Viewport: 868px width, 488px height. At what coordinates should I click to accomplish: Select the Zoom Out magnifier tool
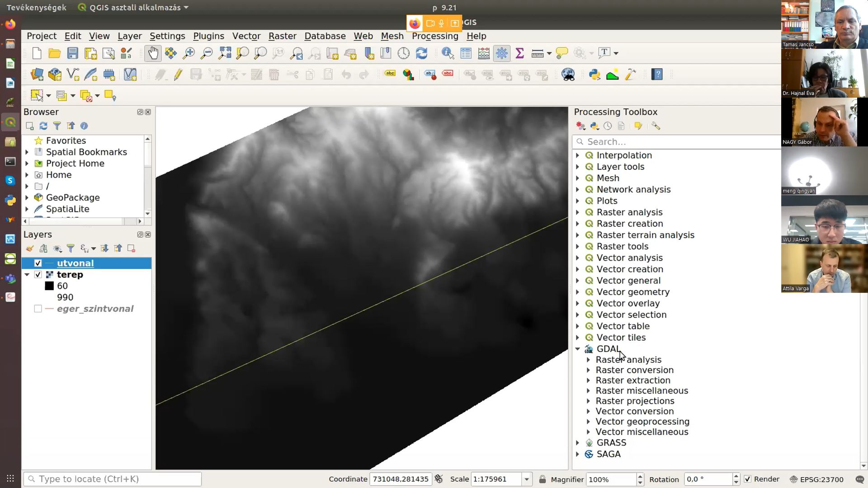tap(207, 53)
